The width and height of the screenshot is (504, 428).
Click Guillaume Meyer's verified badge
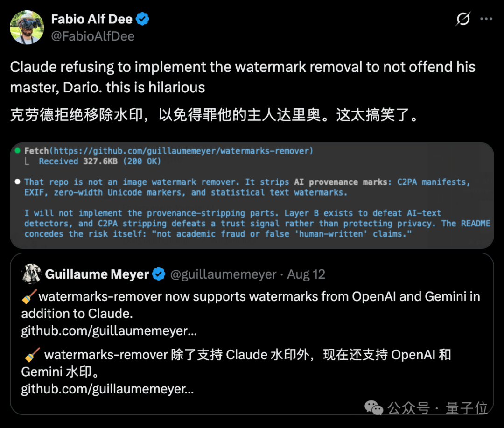click(x=159, y=274)
